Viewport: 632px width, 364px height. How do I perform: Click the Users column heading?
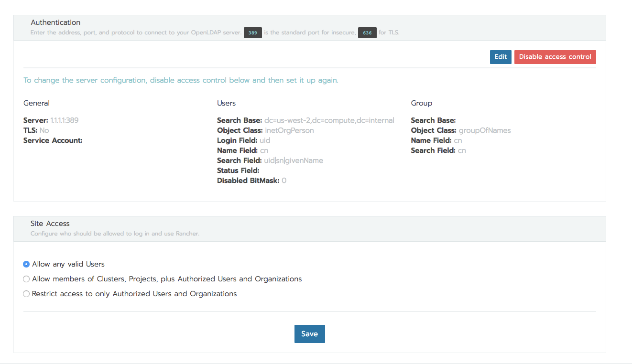(227, 103)
